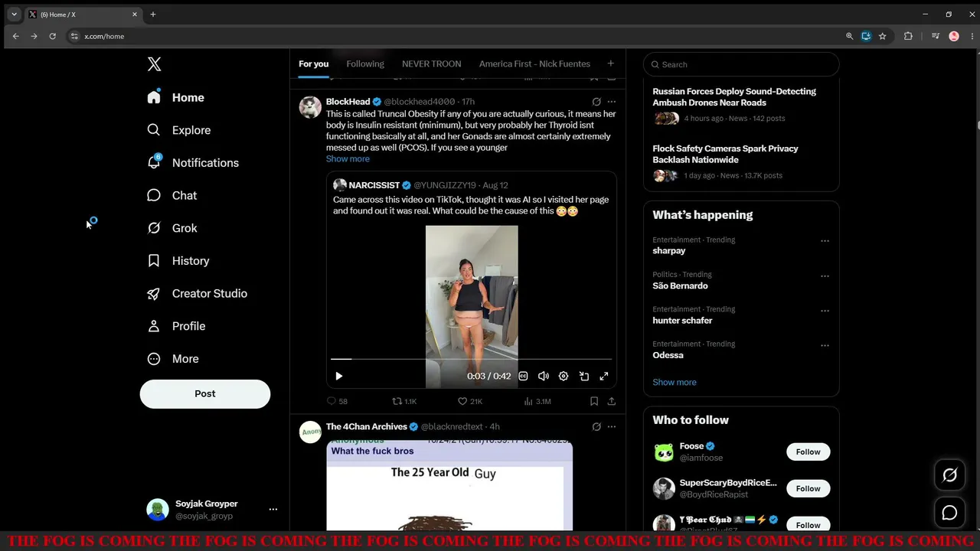980x551 pixels.
Task: View analytics showing 3.1M views
Action: pos(537,401)
